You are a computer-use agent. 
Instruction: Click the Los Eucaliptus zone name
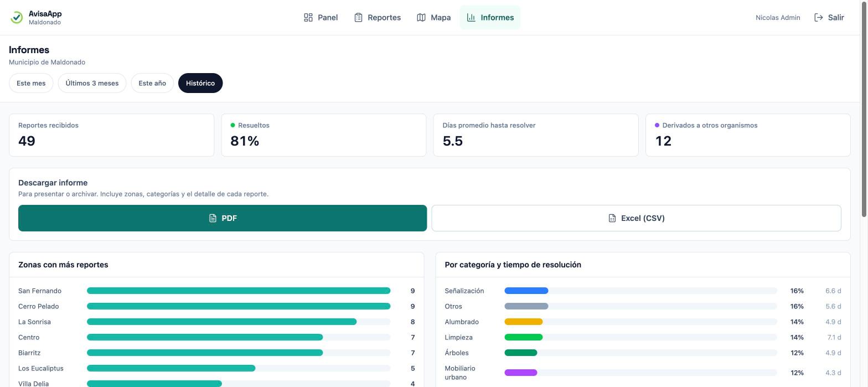[x=41, y=368]
